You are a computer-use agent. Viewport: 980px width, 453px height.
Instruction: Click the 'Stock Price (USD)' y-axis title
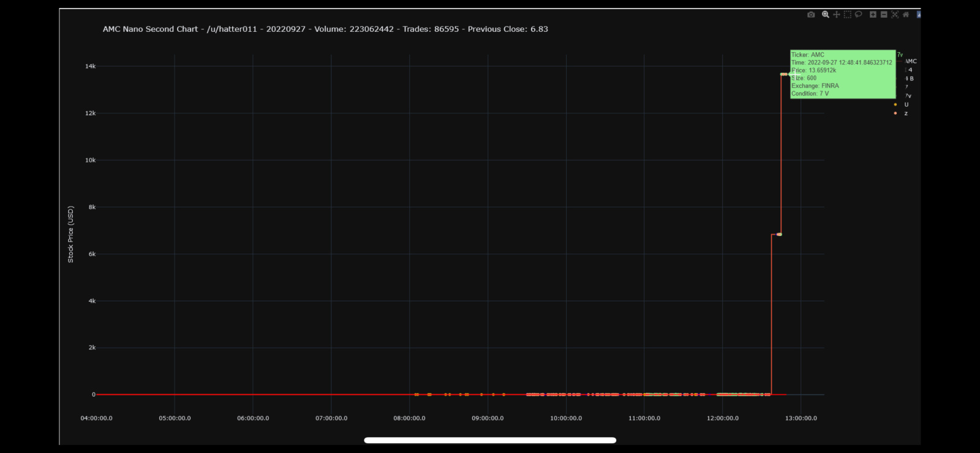(x=70, y=234)
